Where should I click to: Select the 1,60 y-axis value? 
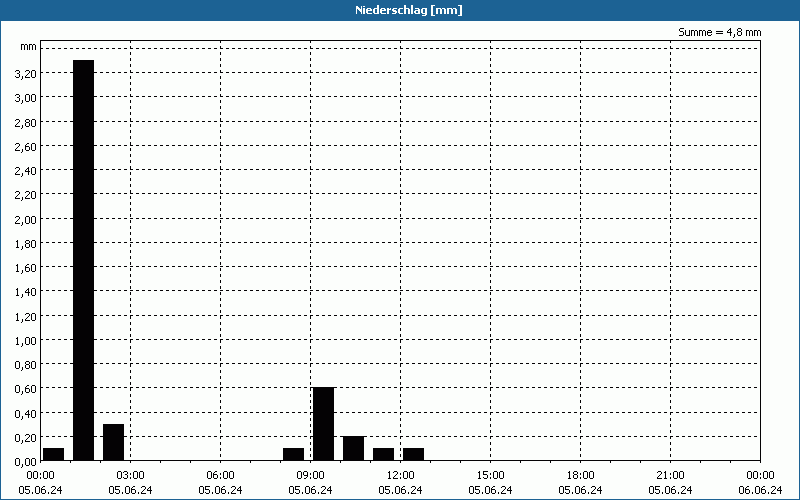click(x=26, y=267)
